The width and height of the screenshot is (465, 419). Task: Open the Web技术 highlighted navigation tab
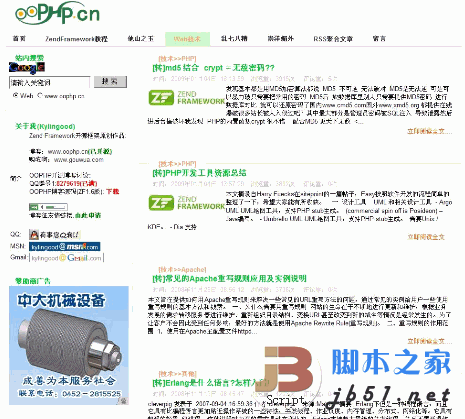tap(187, 39)
